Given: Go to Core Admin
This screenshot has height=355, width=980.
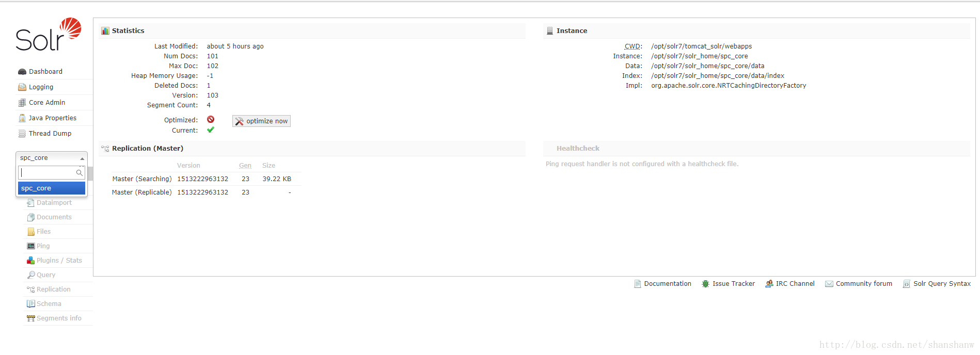Looking at the screenshot, I should pyautogui.click(x=47, y=103).
